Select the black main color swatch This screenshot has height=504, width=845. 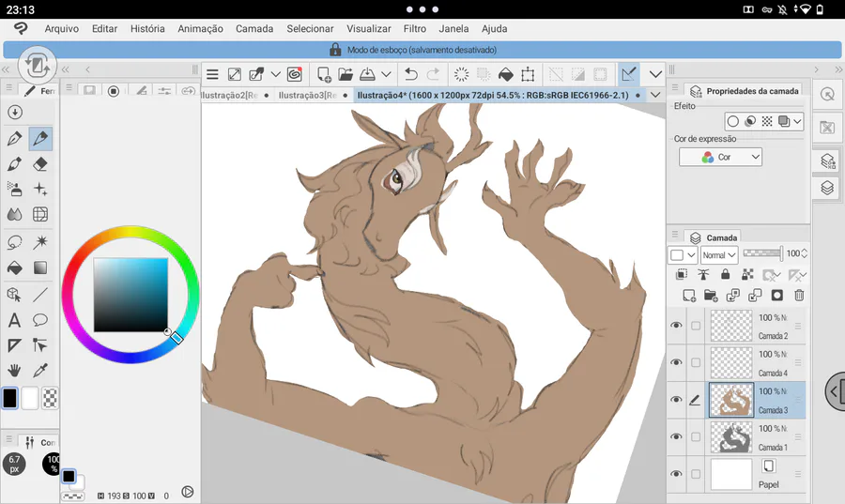(9, 398)
